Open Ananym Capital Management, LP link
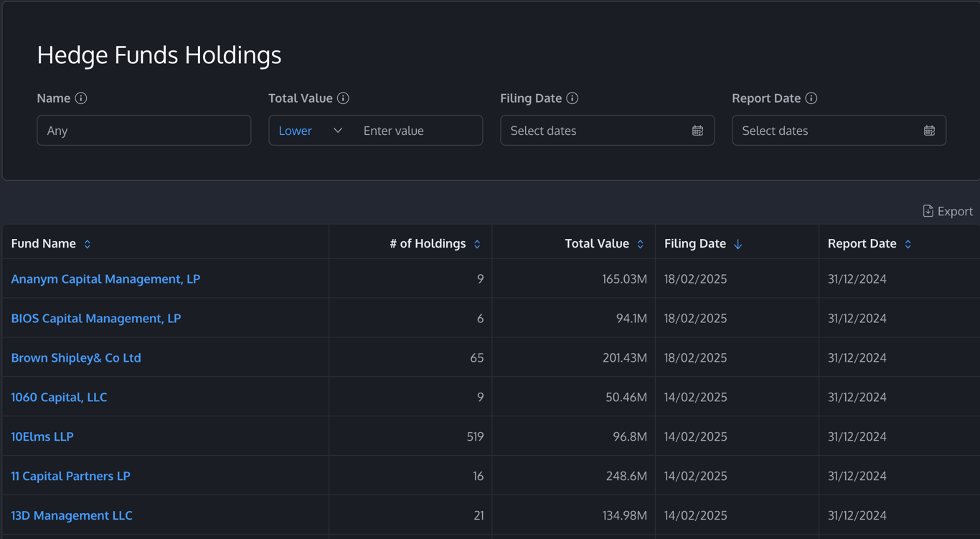The height and width of the screenshot is (539, 980). [105, 278]
